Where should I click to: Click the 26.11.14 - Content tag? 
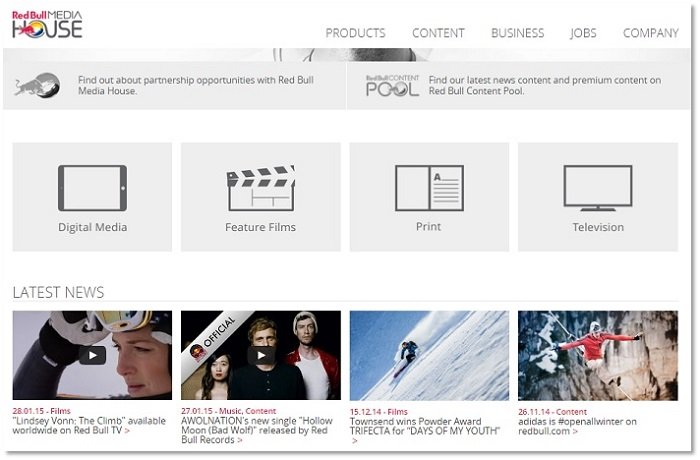click(x=552, y=412)
